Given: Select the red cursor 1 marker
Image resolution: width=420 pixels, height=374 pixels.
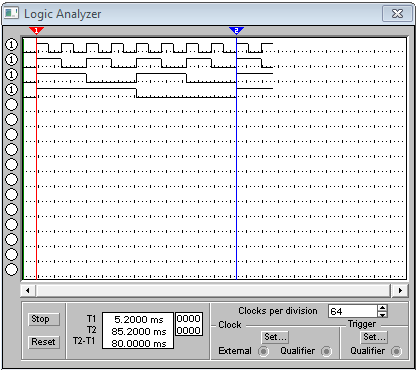Looking at the screenshot, I should pos(36,31).
